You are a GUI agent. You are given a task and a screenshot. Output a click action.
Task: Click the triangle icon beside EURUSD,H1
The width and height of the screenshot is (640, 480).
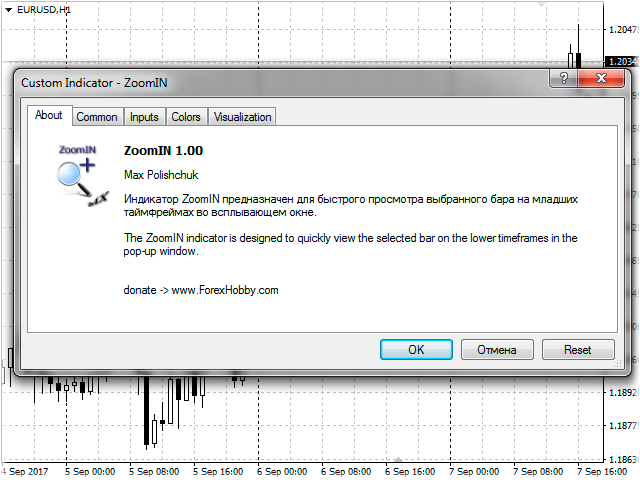8,8
